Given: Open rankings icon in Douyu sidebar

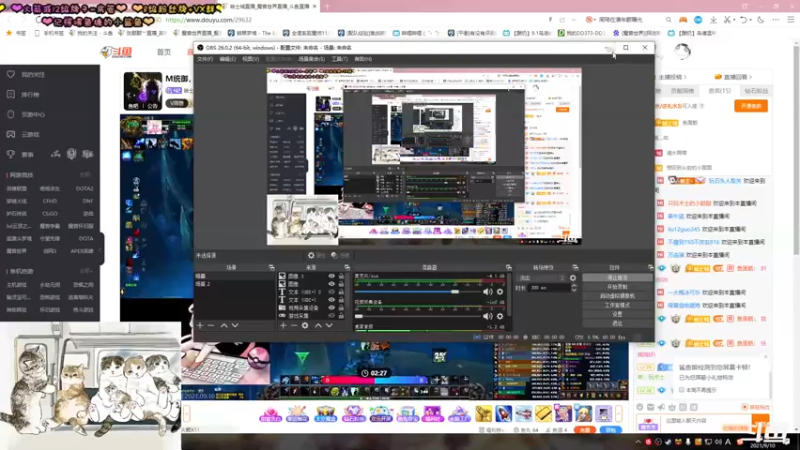Looking at the screenshot, I should [11, 94].
